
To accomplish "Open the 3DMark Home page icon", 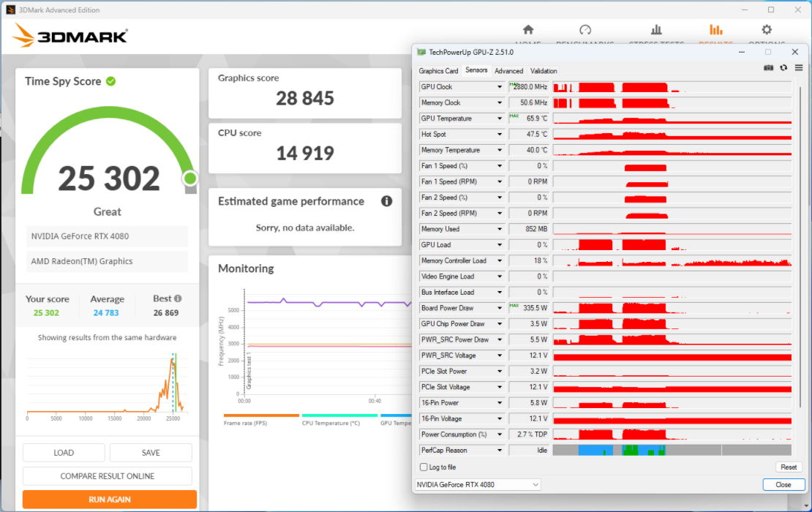I will [527, 30].
